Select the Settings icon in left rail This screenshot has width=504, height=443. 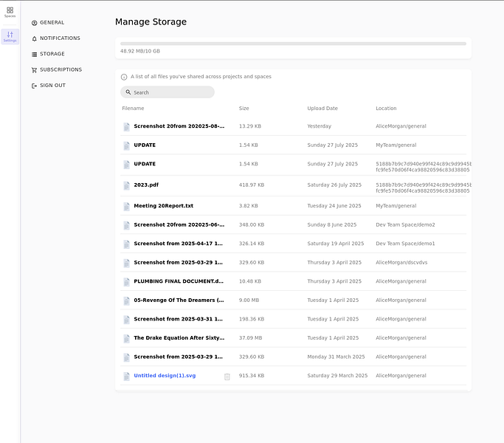coord(10,37)
